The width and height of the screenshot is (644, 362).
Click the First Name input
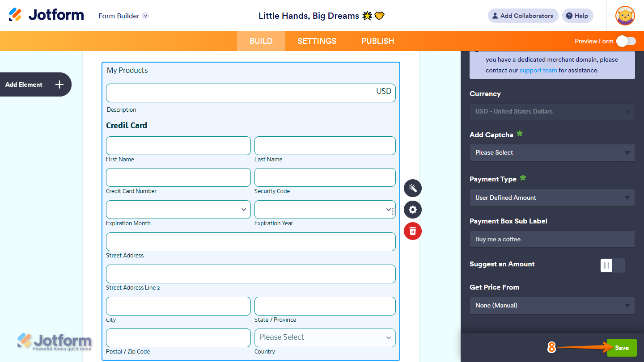pyautogui.click(x=178, y=146)
